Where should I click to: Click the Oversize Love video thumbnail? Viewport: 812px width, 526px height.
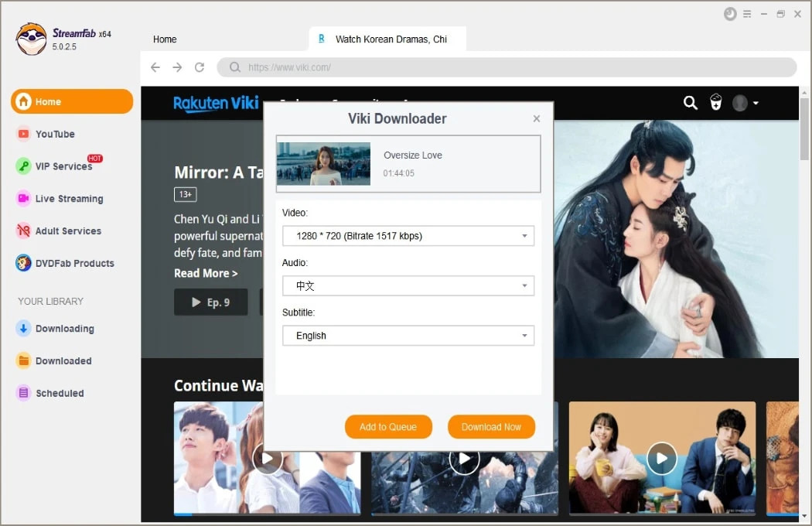[x=324, y=164]
